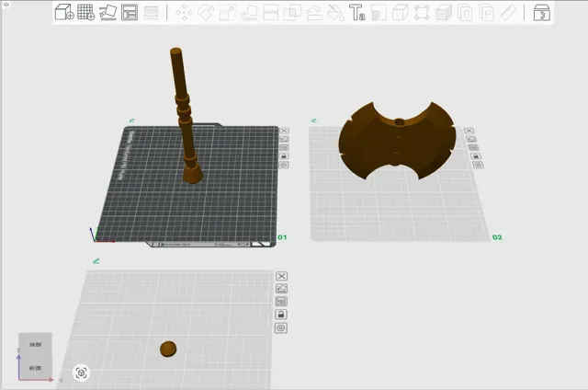Select the small round knob on third plate
This screenshot has height=390, width=588.
(x=168, y=350)
